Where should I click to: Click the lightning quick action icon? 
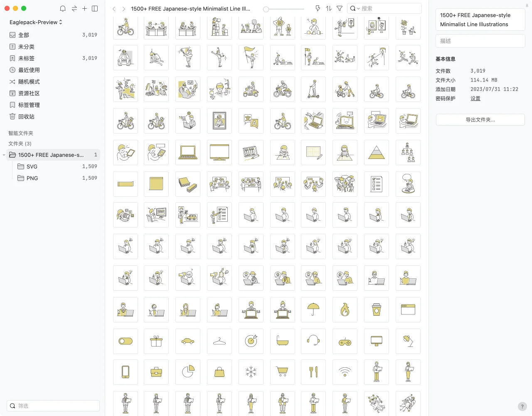tap(318, 8)
